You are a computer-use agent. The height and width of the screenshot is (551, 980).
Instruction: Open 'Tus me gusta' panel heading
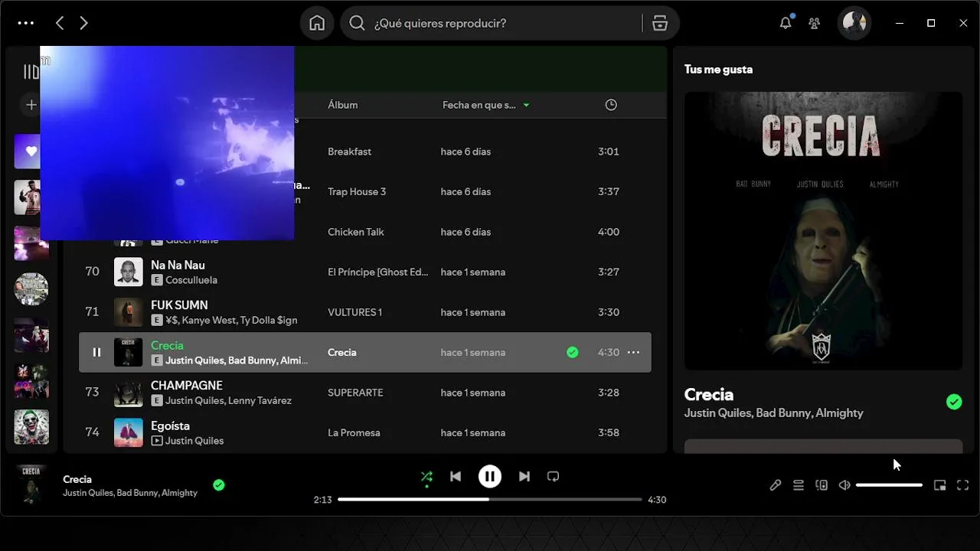pyautogui.click(x=718, y=69)
